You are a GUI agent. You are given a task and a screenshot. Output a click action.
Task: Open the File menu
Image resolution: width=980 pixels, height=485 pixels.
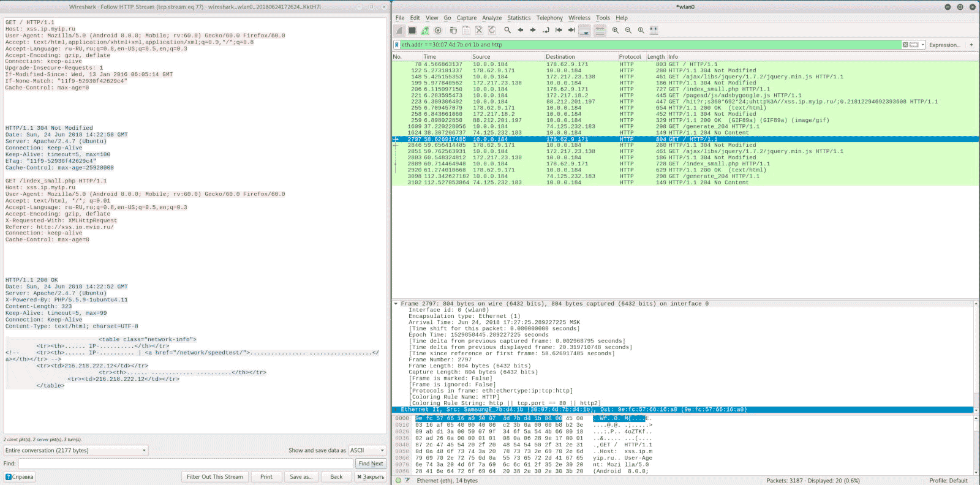[400, 18]
